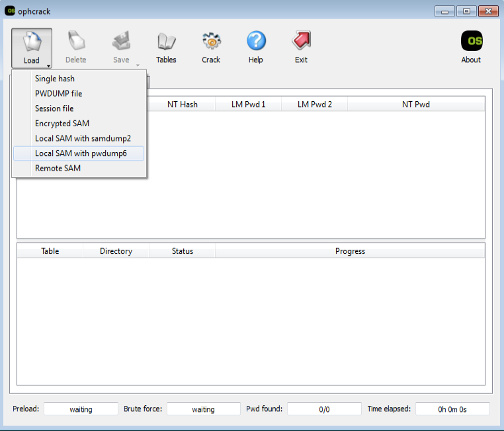Choose Single hash from Load menu
The image size is (504, 431).
pos(55,79)
